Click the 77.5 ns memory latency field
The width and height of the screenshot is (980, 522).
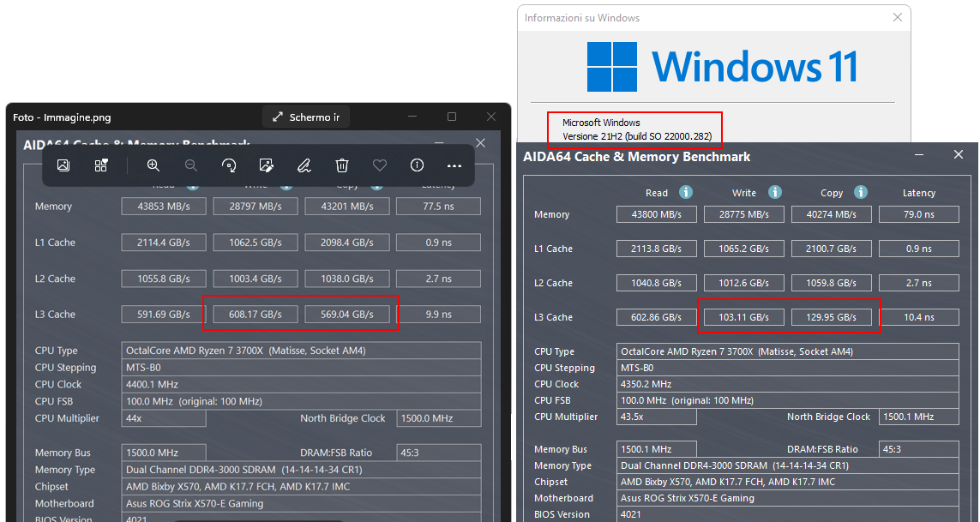[438, 207]
